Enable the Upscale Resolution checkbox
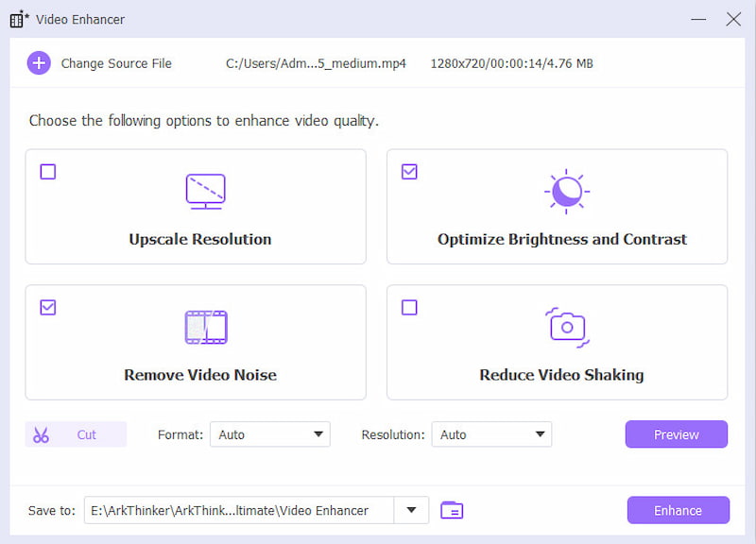This screenshot has height=544, width=756. click(x=48, y=172)
